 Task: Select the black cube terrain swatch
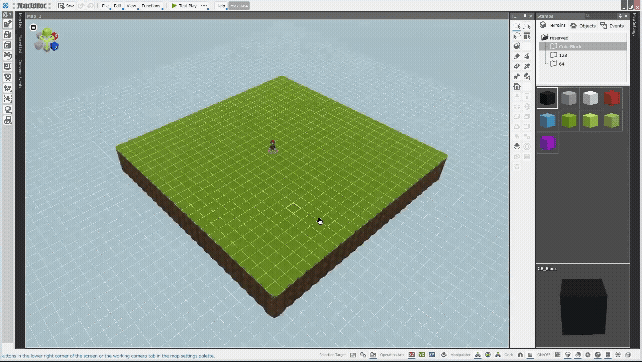(x=547, y=98)
